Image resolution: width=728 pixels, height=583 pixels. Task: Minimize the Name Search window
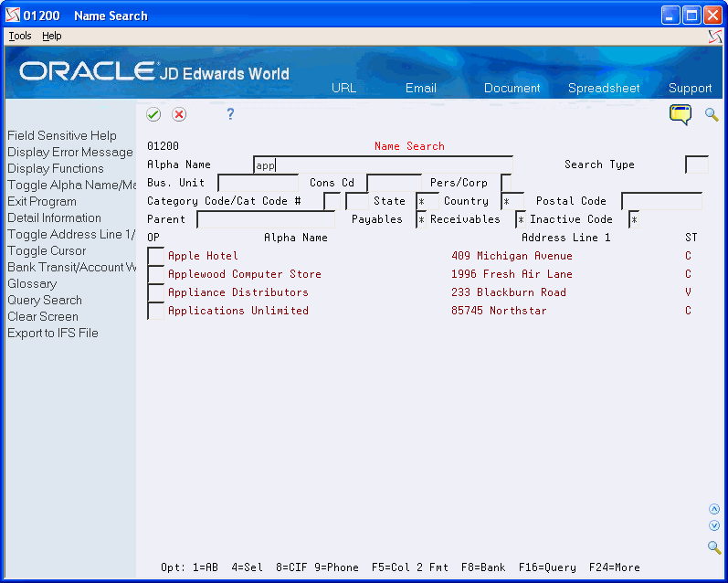(670, 16)
